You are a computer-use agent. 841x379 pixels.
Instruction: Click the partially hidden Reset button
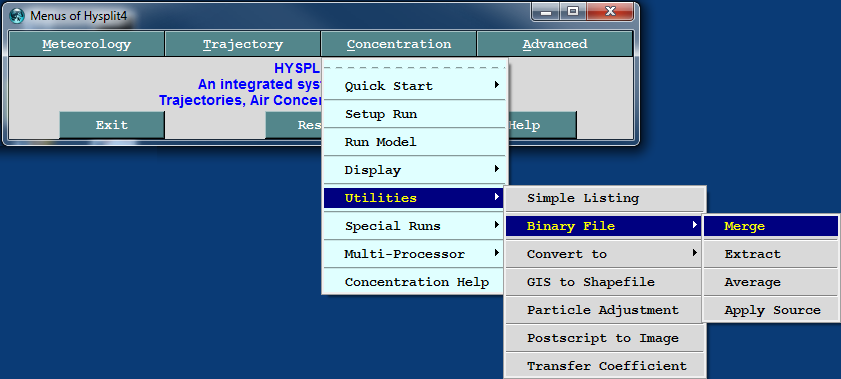coord(293,125)
